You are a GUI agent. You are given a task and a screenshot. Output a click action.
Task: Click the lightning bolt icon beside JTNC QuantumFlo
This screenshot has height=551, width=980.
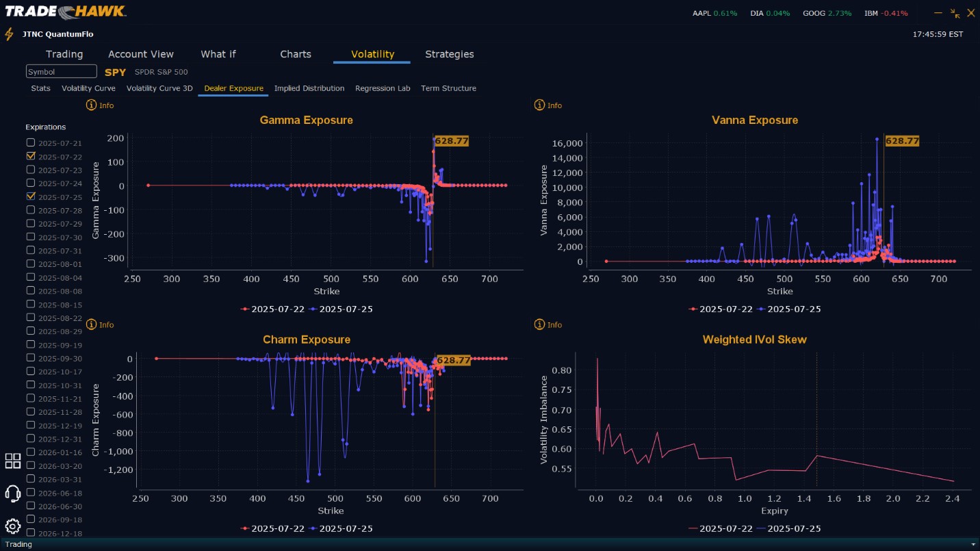9,34
